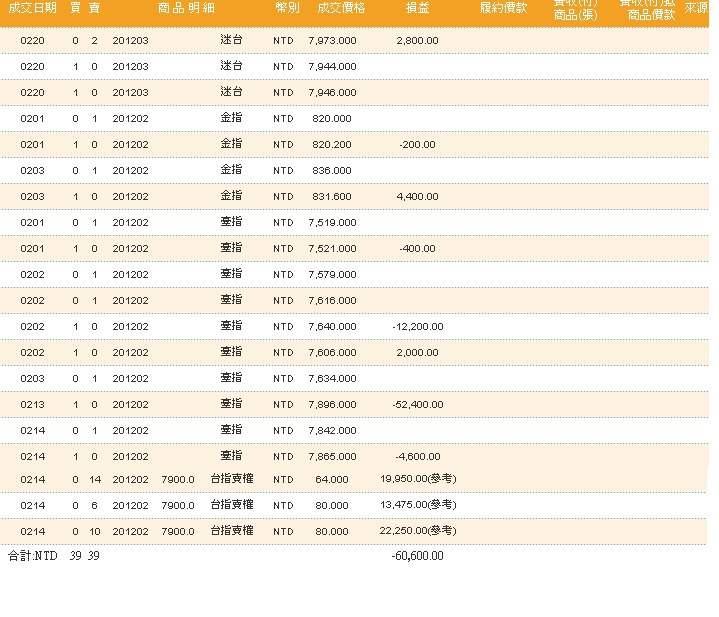
Task: Select the price cell 7,521.000
Action: [x=332, y=248]
